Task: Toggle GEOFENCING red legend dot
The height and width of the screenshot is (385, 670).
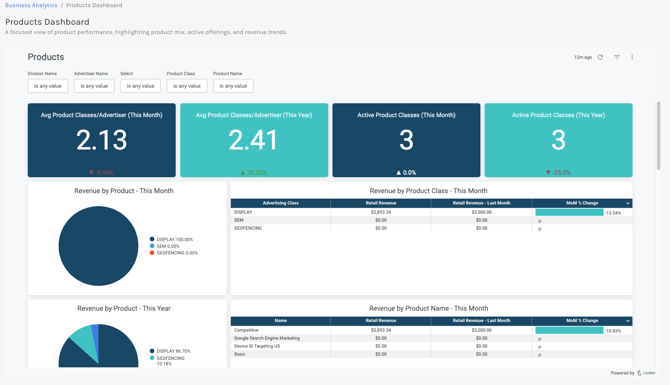Action: pyautogui.click(x=152, y=253)
